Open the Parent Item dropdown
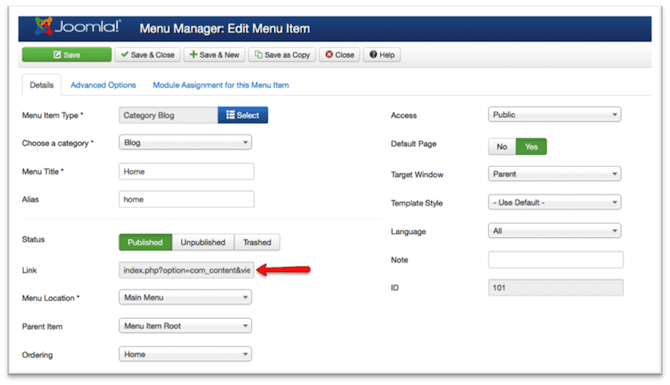Image resolution: width=670 pixels, height=385 pixels. pyautogui.click(x=185, y=326)
